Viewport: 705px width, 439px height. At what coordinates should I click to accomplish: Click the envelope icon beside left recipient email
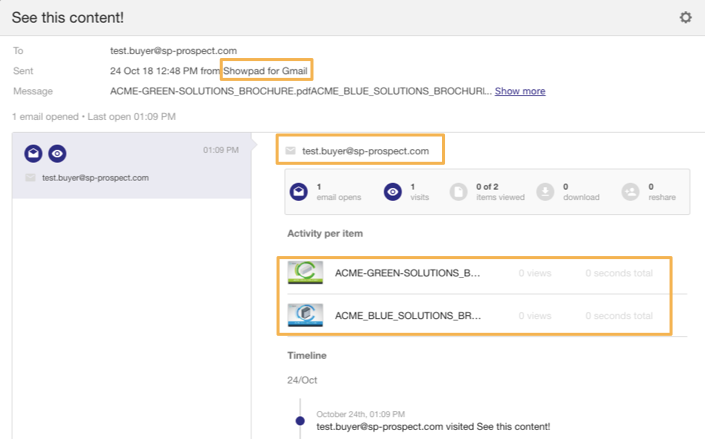pyautogui.click(x=30, y=178)
